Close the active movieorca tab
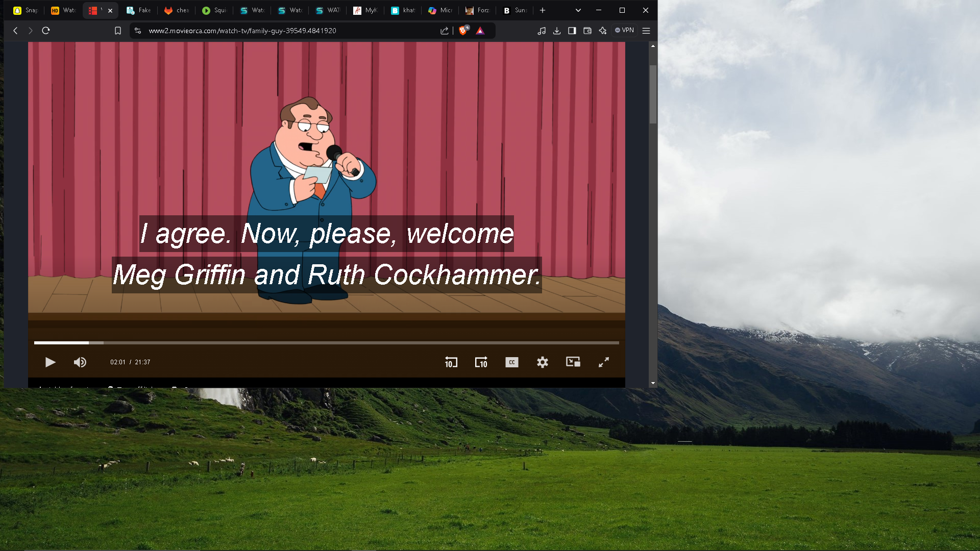This screenshot has width=980, height=551. point(110,11)
